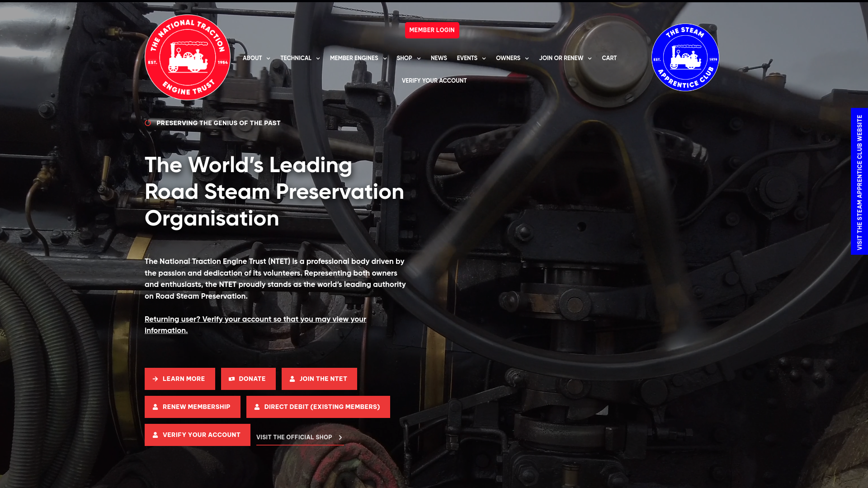Open the Owners menu item

[x=508, y=58]
